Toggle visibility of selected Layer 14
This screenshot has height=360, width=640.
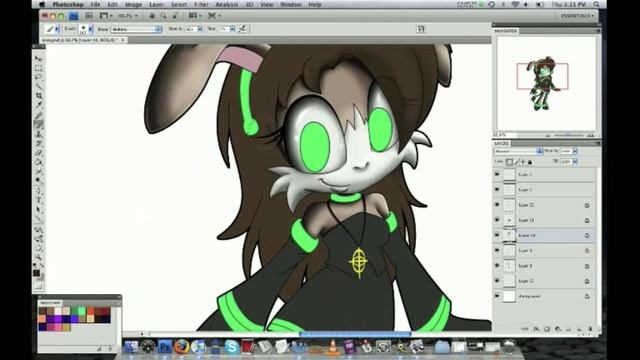pyautogui.click(x=497, y=235)
